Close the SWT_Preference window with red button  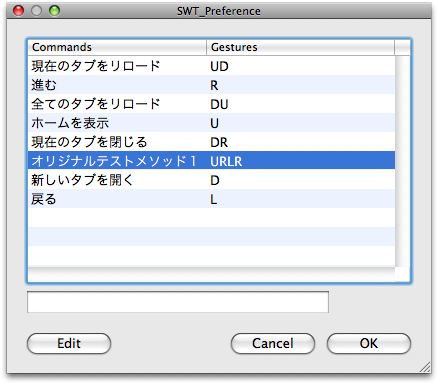pyautogui.click(x=18, y=11)
